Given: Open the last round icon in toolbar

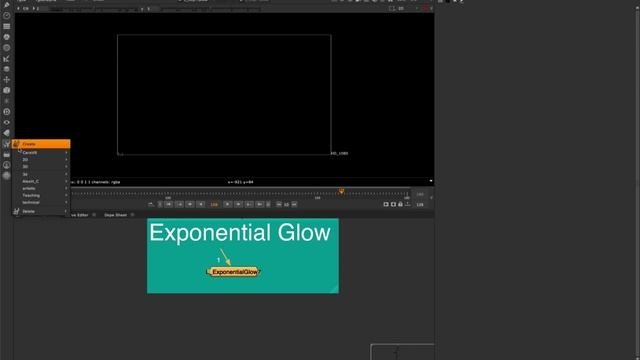Looking at the screenshot, I should (x=7, y=176).
